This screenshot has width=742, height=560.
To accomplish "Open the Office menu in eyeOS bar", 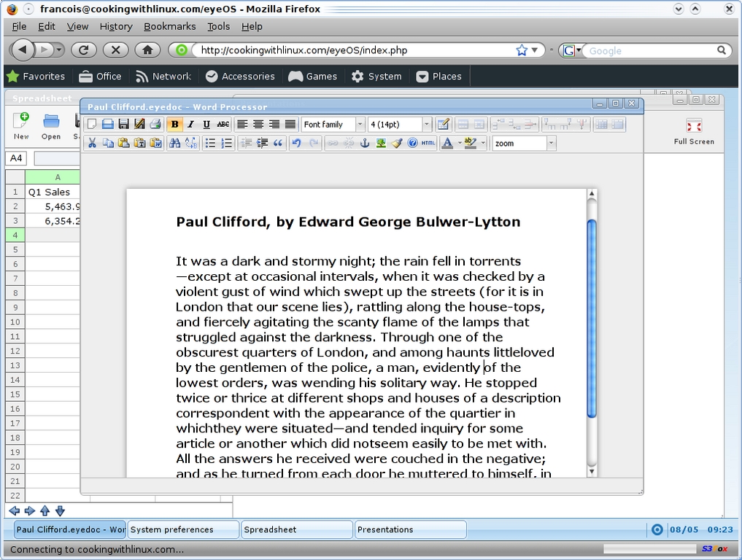I will point(100,76).
